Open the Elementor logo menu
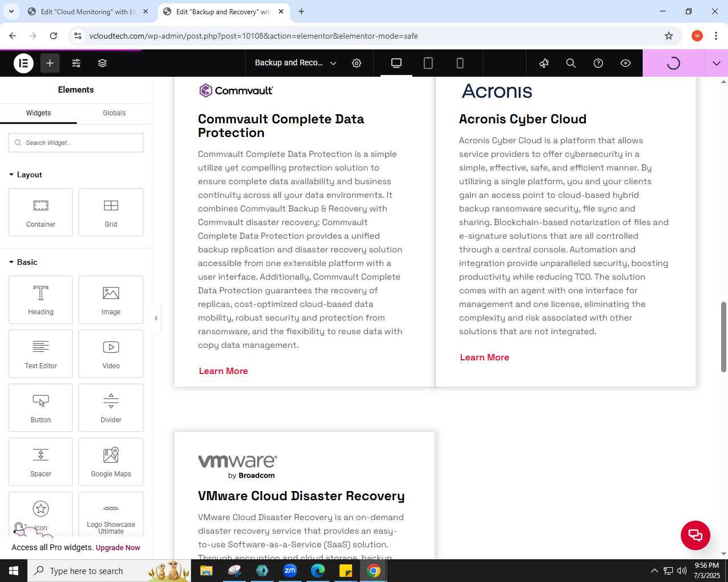Image resolution: width=728 pixels, height=582 pixels. (23, 63)
